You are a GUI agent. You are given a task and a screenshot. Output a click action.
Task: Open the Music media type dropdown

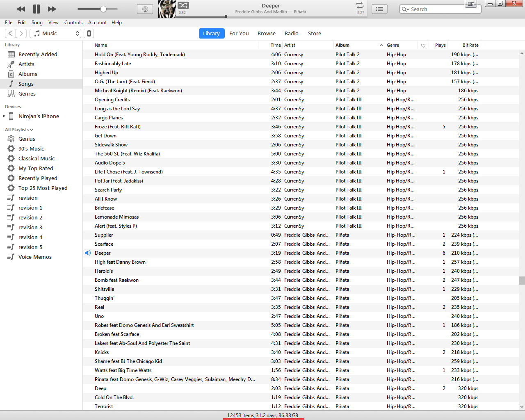(x=56, y=34)
